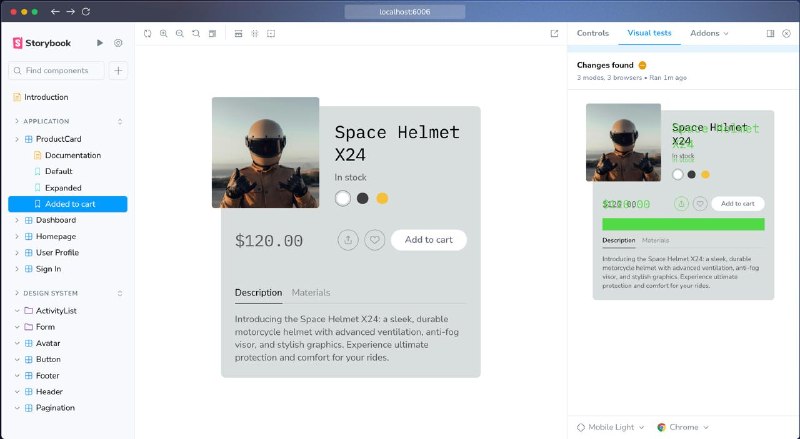
Task: Go back in the browser
Action: (x=55, y=11)
